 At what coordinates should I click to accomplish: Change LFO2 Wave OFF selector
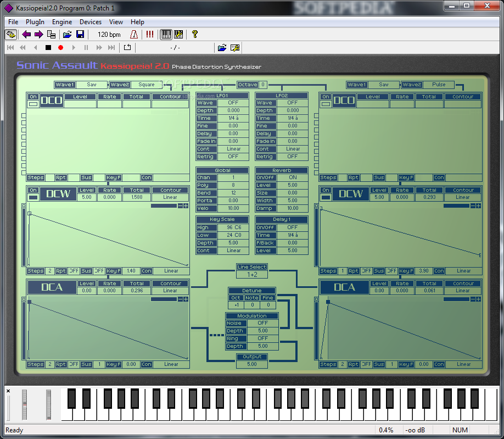[293, 103]
